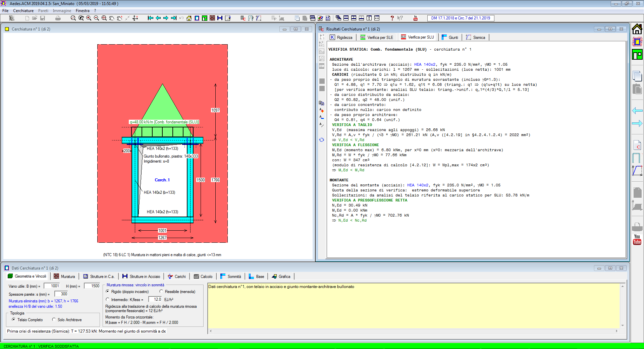
Task: Select the Rigido (doppio incastro) radio option
Action: 108,292
